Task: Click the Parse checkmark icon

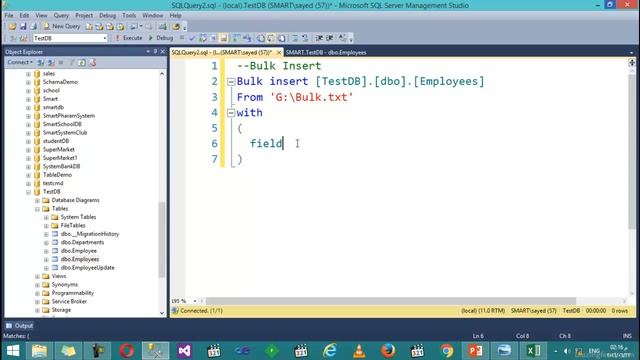Action: tap(192, 38)
